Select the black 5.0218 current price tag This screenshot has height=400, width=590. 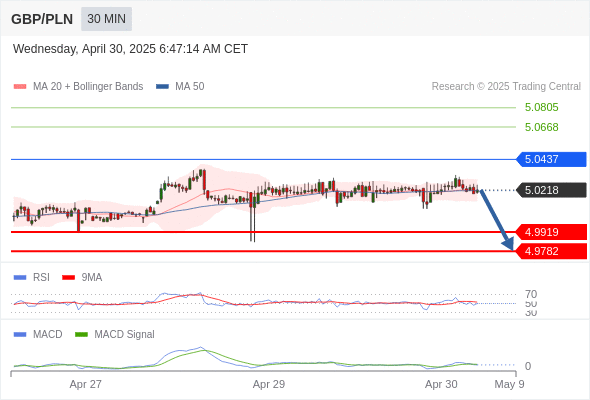pos(551,190)
